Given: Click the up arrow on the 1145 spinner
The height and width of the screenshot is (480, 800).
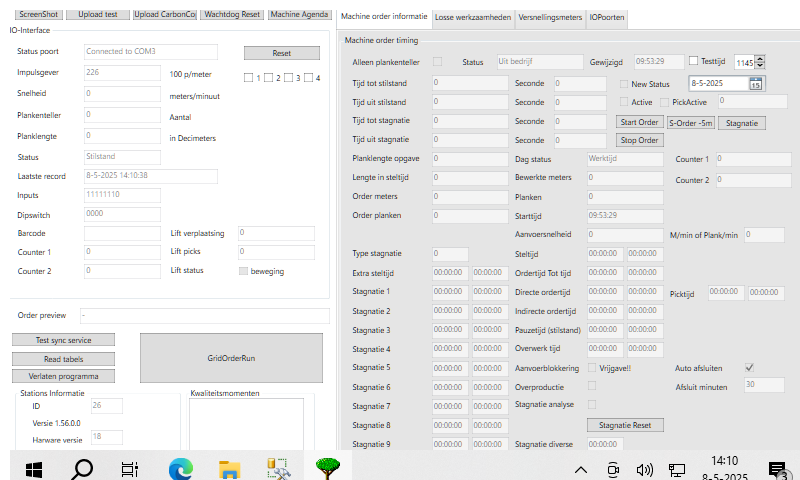Looking at the screenshot, I should (x=760, y=58).
